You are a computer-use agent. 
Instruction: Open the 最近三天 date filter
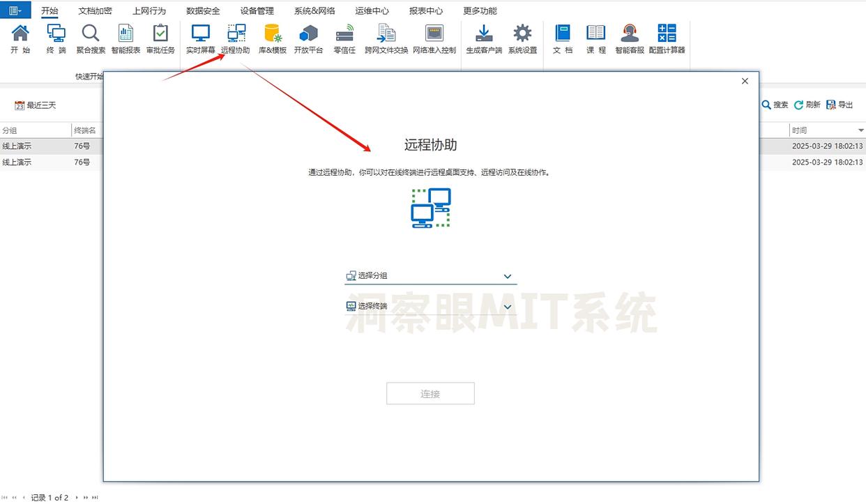[x=35, y=105]
